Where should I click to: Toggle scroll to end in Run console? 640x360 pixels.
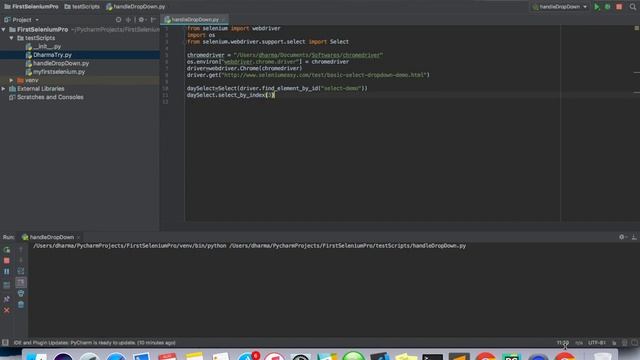coord(21,282)
